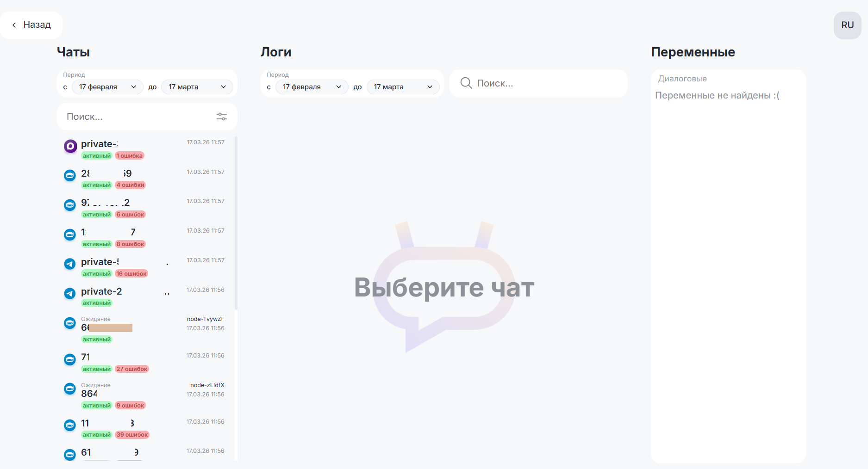
Task: Expand logs period end date 17 марта
Action: pyautogui.click(x=403, y=87)
